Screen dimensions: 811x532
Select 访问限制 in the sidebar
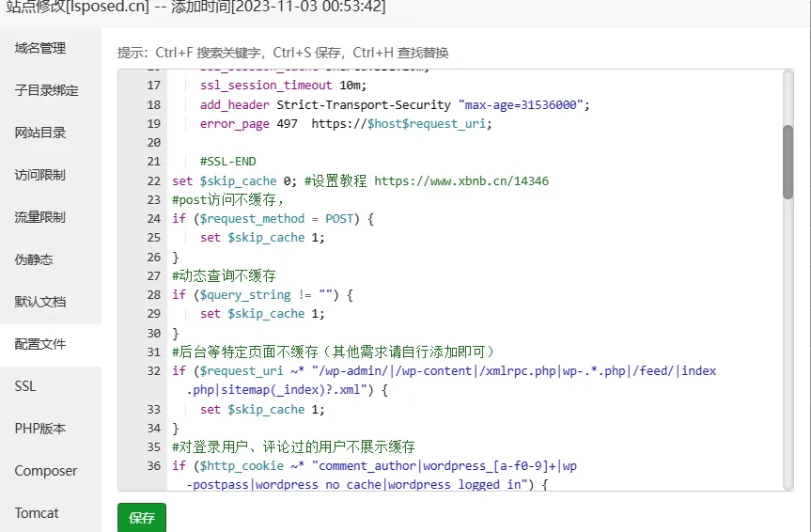click(51, 175)
